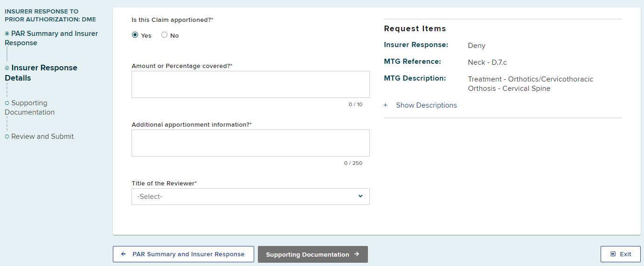Viewport: 644px width, 266px height.
Task: Click the Supporting Documentation step circle in sidebar
Action: click(7, 103)
